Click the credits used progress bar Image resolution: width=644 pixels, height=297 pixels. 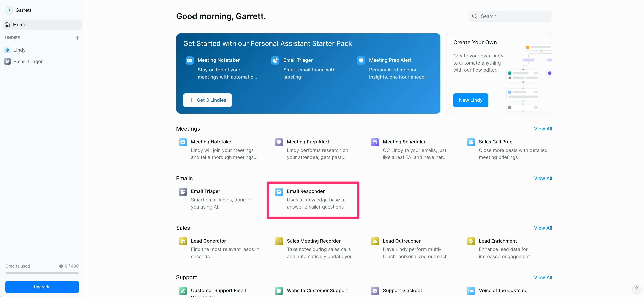click(42, 273)
